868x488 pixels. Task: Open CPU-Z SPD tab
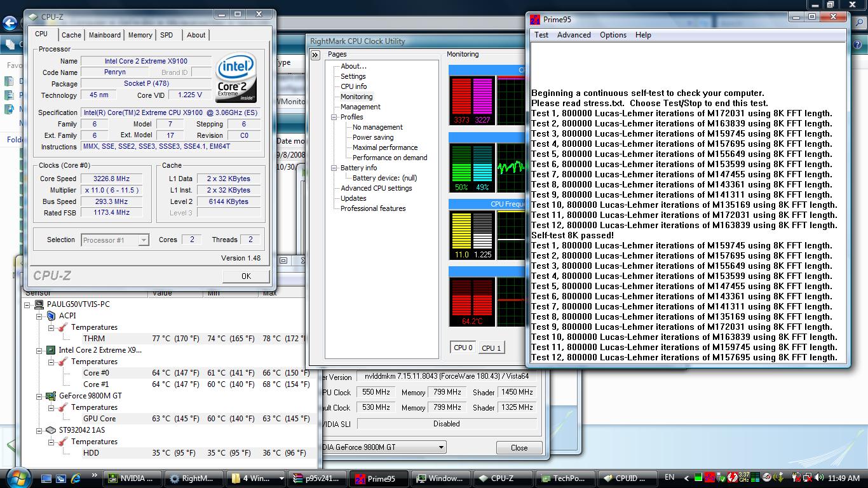click(x=166, y=35)
